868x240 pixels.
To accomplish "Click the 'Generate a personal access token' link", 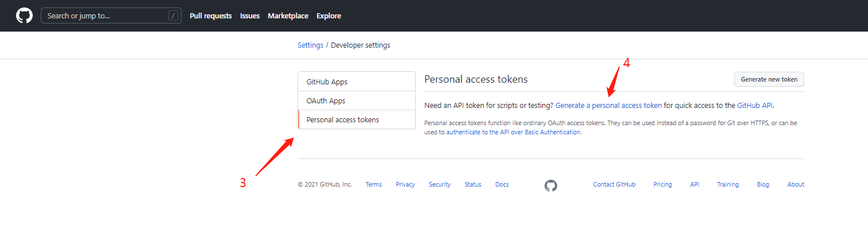I will 608,106.
